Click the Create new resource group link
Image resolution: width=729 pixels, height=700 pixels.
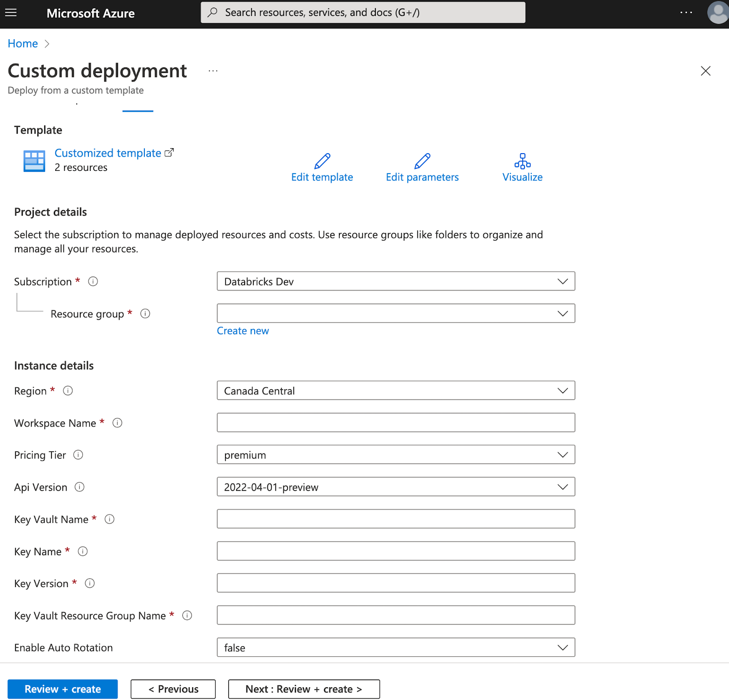(243, 330)
